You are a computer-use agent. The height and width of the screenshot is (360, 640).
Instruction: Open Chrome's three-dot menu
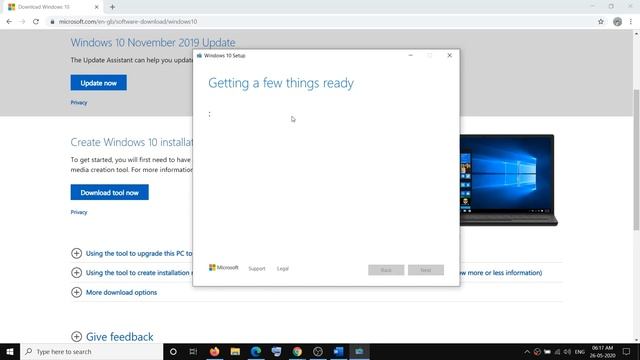pyautogui.click(x=631, y=22)
